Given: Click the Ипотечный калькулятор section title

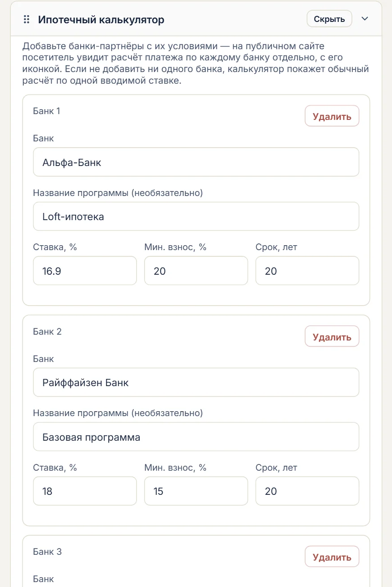Looking at the screenshot, I should click(x=101, y=20).
